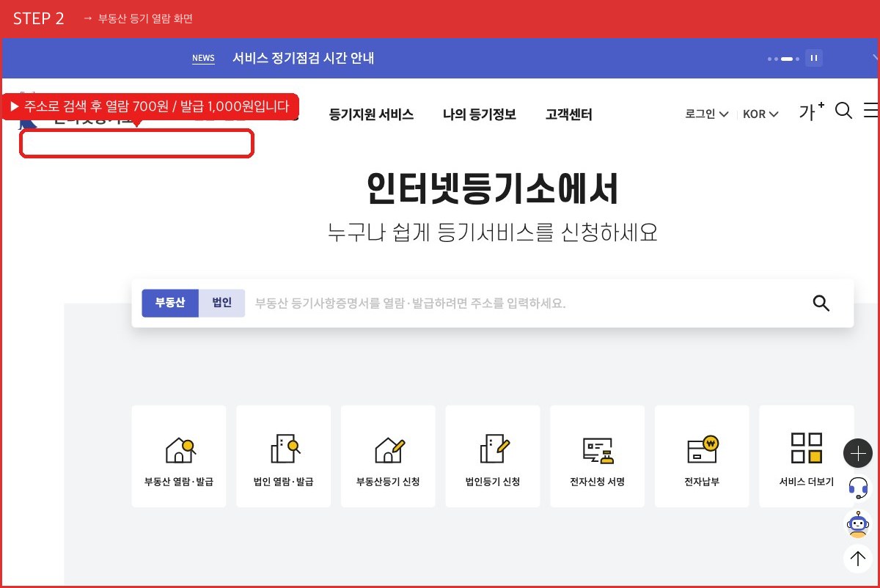
Task: Click the 가+ font size icon
Action: click(812, 112)
